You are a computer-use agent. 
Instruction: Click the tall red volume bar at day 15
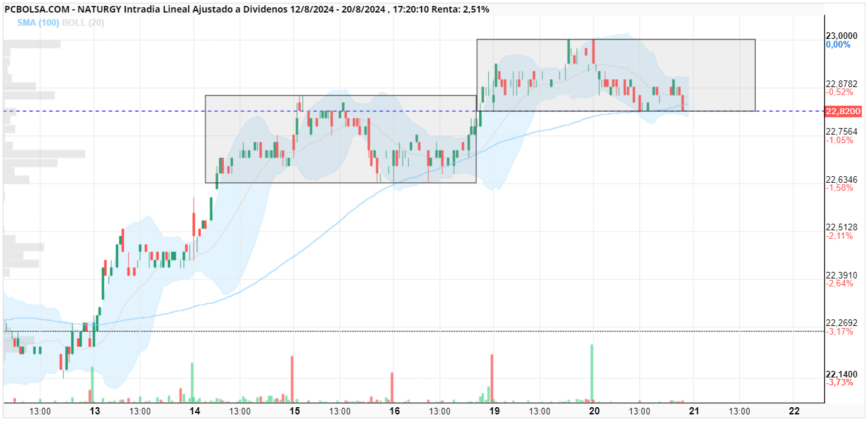(x=292, y=378)
